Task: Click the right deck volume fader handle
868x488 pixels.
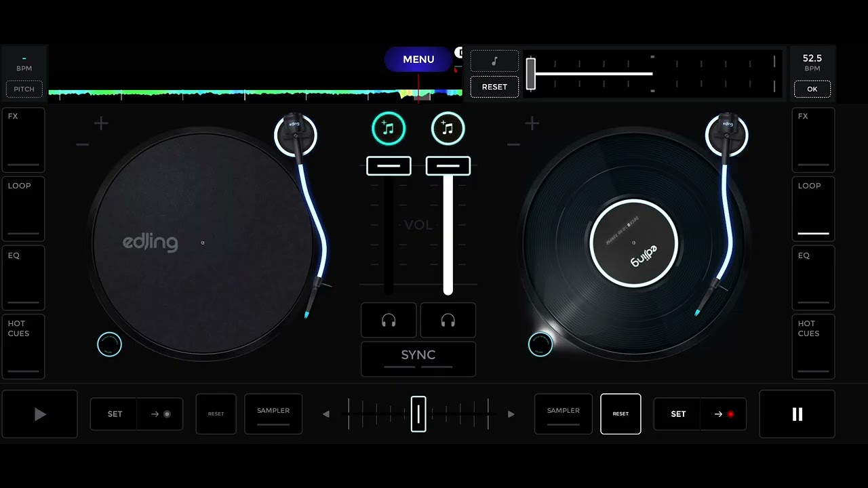Action: (x=448, y=165)
